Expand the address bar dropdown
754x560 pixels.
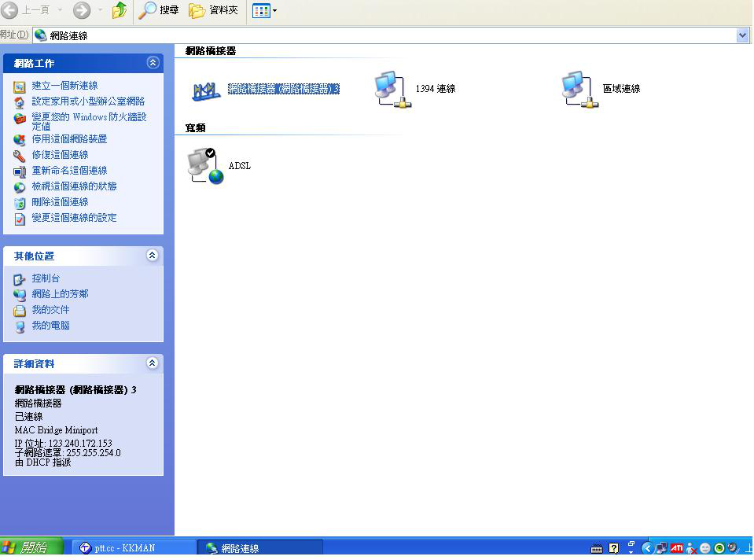click(x=742, y=35)
